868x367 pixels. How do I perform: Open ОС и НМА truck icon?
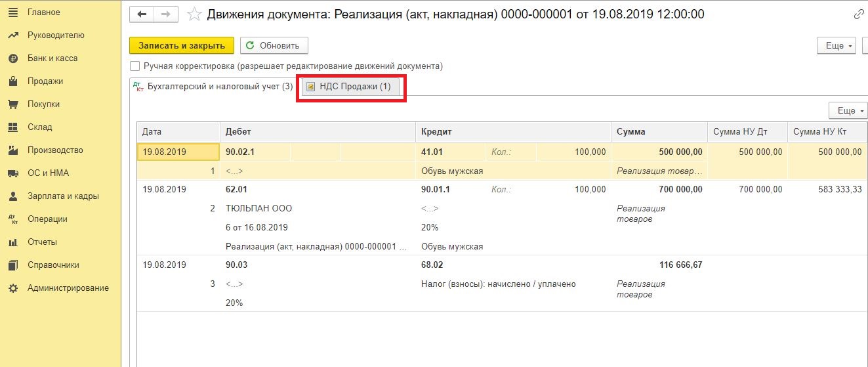click(x=12, y=173)
